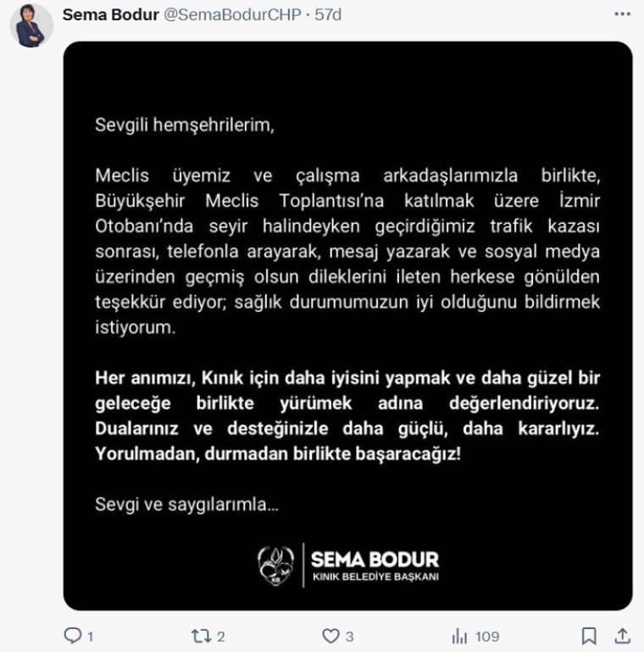The width and height of the screenshot is (644, 652).
Task: Share the post using the upload-arrow icon
Action: pos(622,636)
